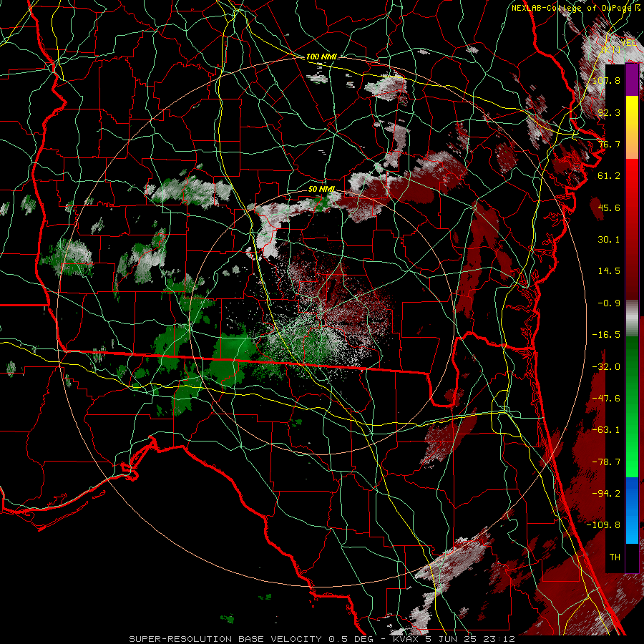Click the 50 NMI range ring label
The image size is (644, 644).
tap(321, 189)
